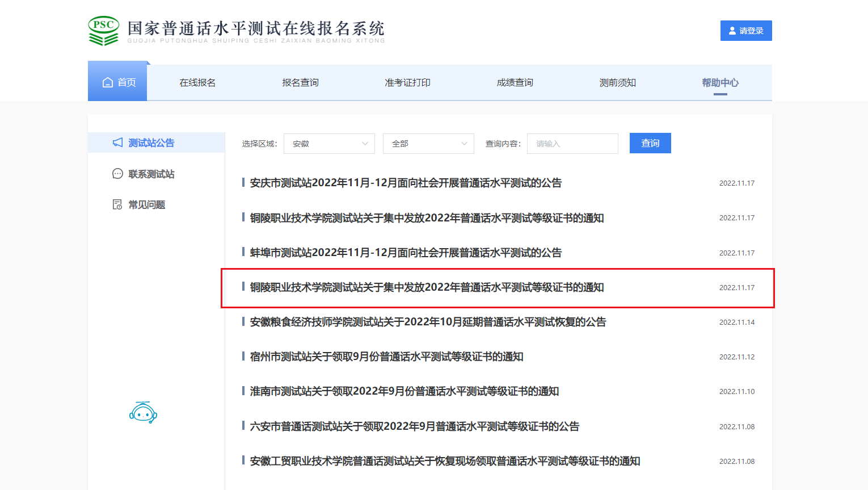Switch to 帮助中心 tab
This screenshot has height=490, width=868.
(x=720, y=83)
